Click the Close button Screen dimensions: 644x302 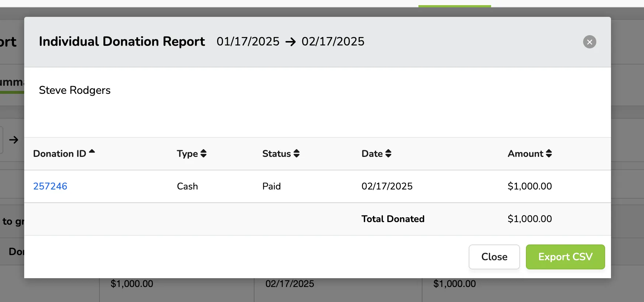tap(494, 257)
